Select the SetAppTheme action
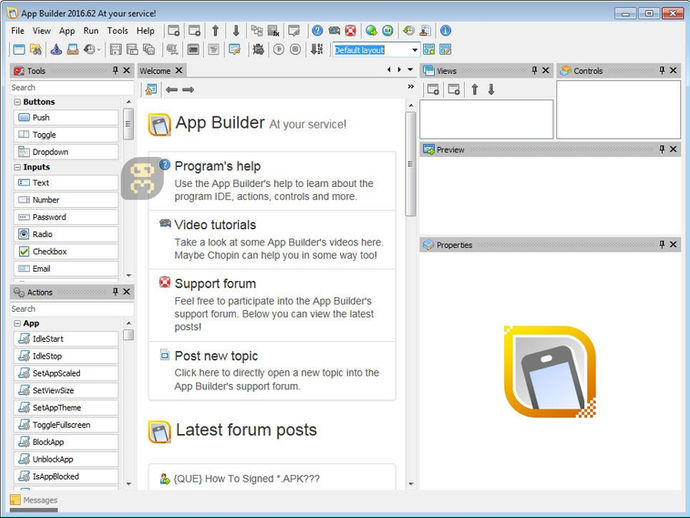690x518 pixels. point(66,408)
